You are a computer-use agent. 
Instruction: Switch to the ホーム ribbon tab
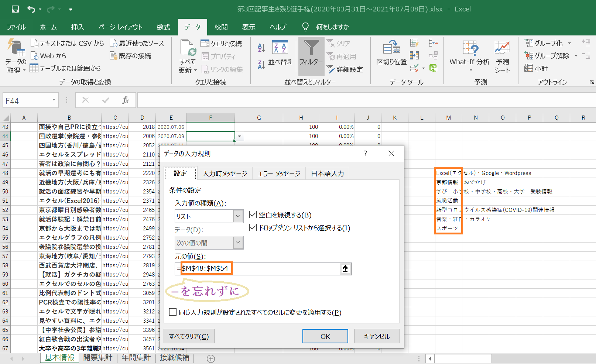tap(48, 27)
